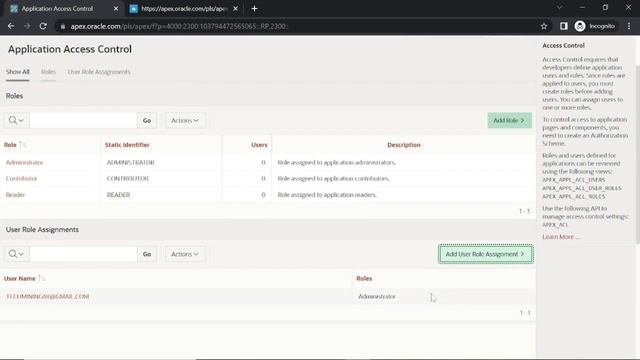Click the Learn More link

tap(560, 237)
